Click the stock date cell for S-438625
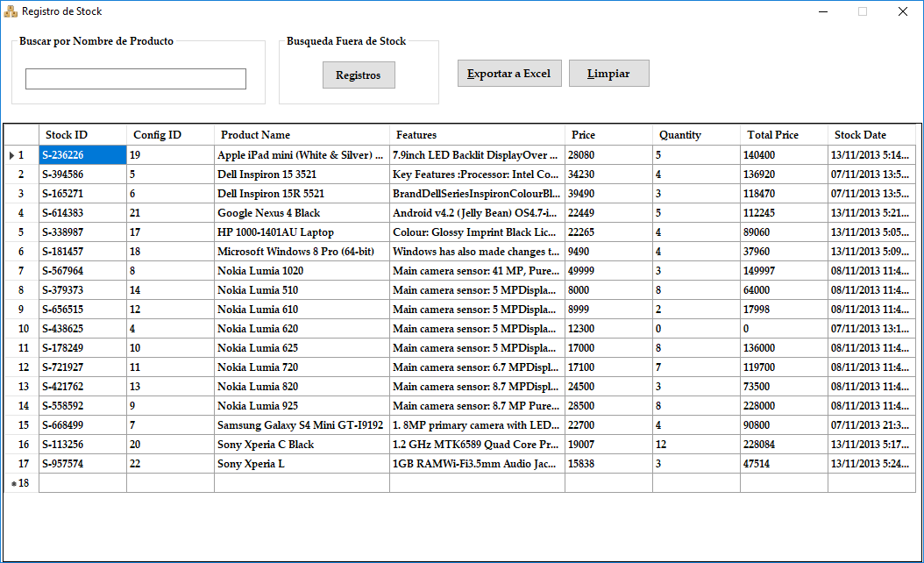Screen dimensions: 924x563 click(871, 328)
